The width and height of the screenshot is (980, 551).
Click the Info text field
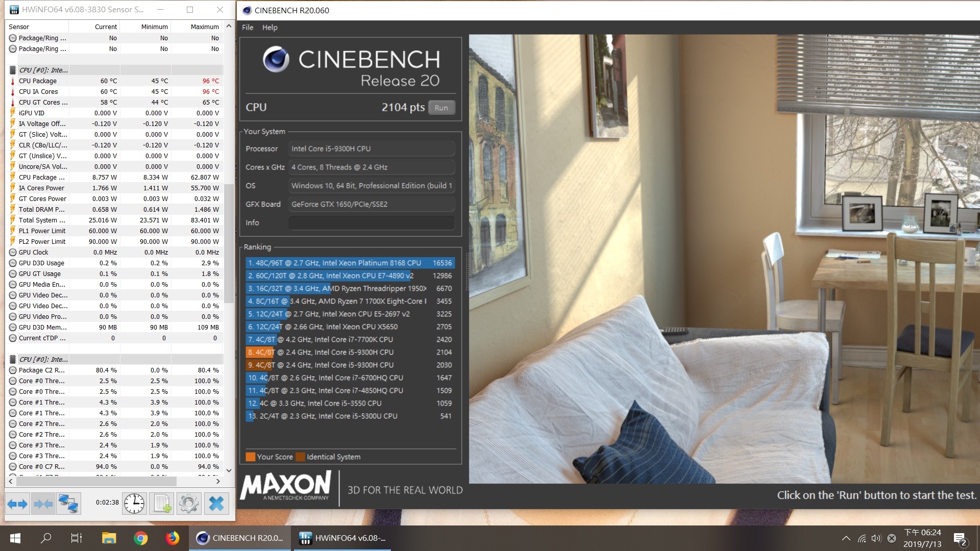371,222
